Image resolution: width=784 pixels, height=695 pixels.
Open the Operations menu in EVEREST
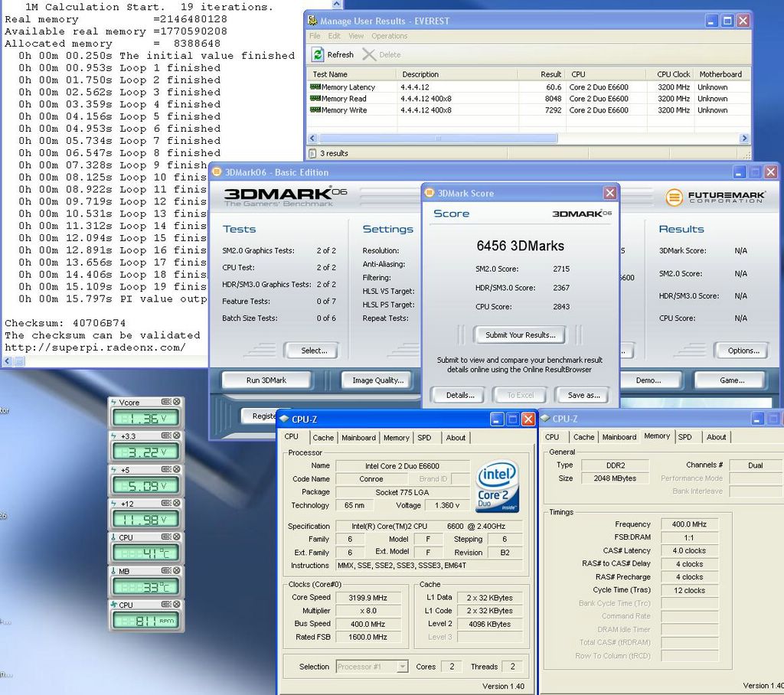tap(390, 36)
